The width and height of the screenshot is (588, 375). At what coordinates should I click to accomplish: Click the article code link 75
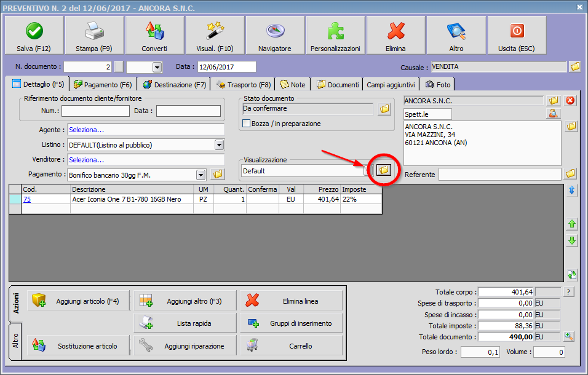28,199
